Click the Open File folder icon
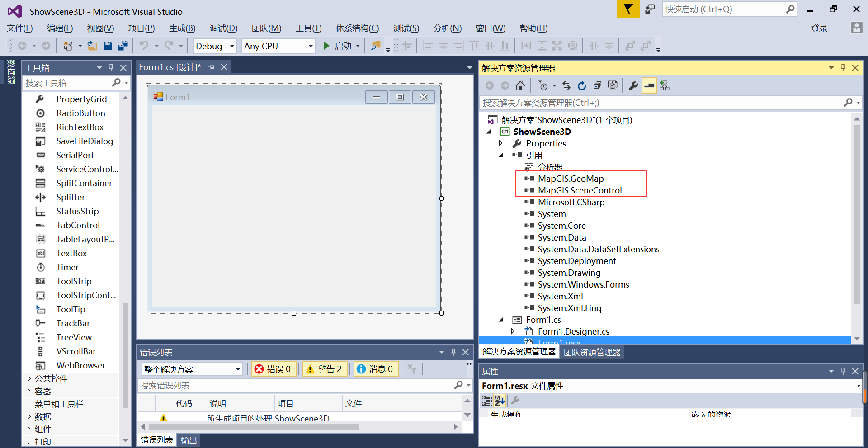The image size is (868, 448). click(92, 46)
